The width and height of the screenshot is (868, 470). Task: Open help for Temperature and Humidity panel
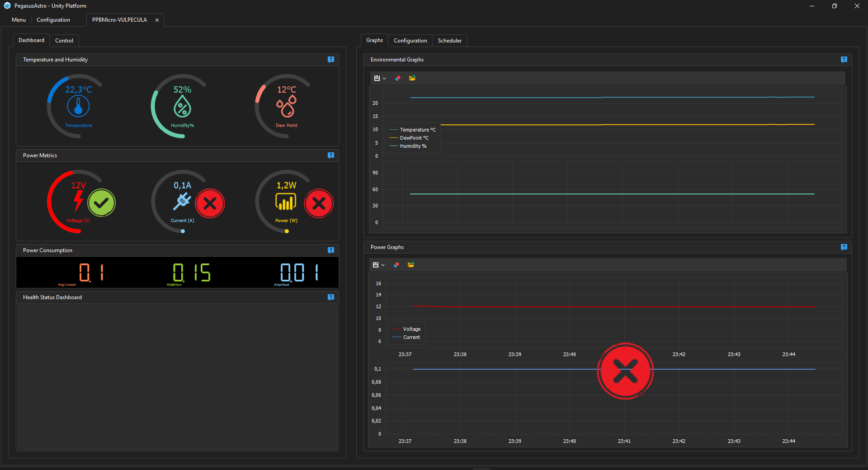331,60
